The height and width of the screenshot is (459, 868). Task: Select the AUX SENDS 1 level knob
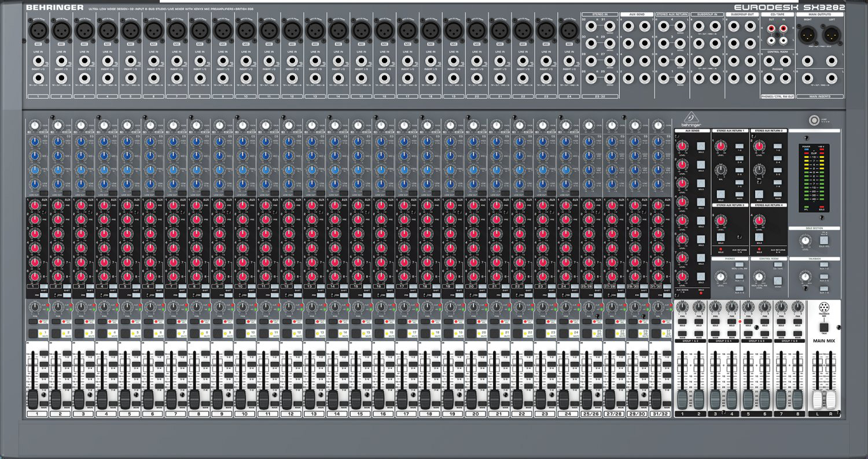[682, 146]
